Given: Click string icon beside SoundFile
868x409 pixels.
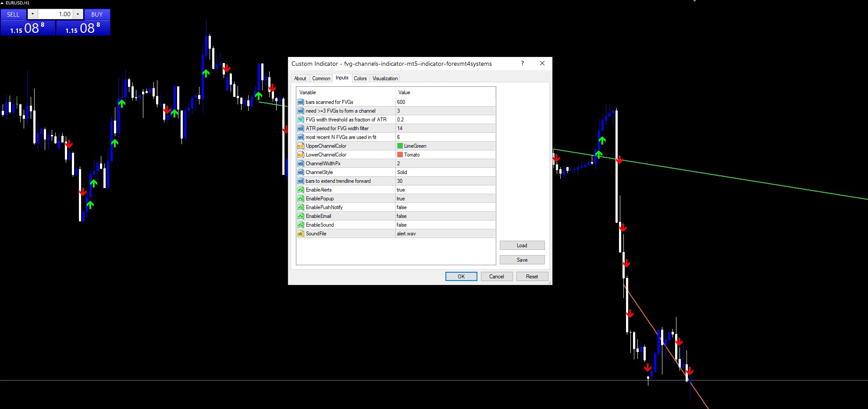Looking at the screenshot, I should pos(300,234).
